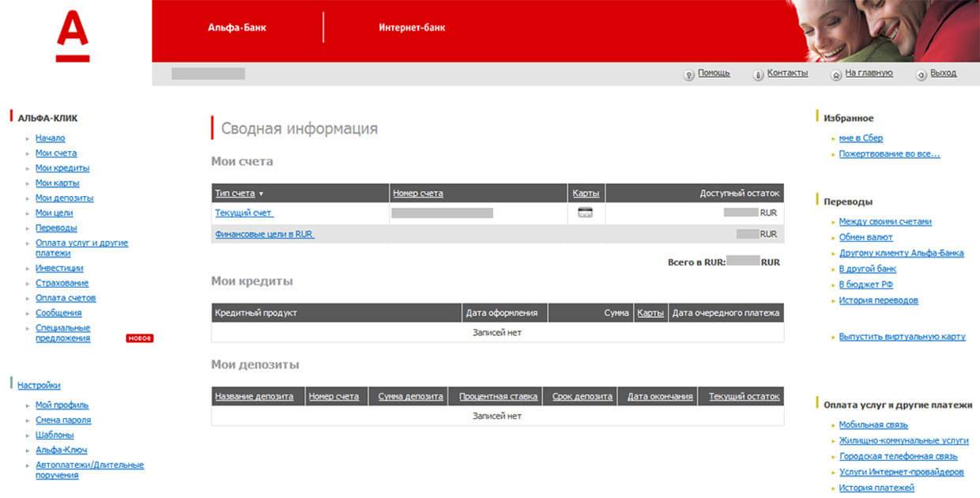Image resolution: width=980 pixels, height=498 pixels.
Task: Select Альфа-Банк in the header
Action: [237, 27]
